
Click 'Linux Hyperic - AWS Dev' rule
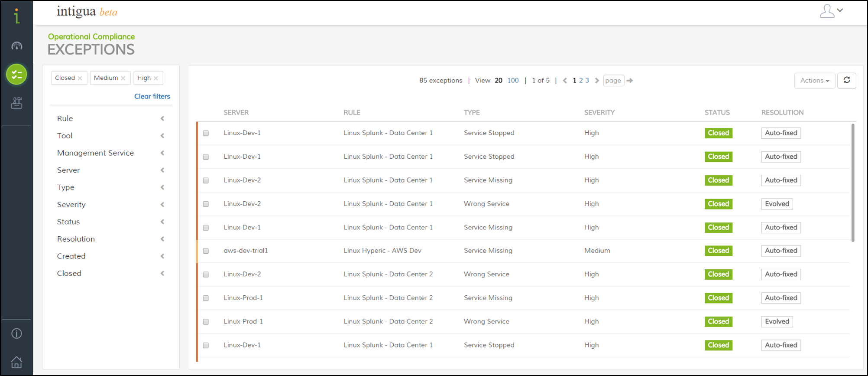point(382,251)
